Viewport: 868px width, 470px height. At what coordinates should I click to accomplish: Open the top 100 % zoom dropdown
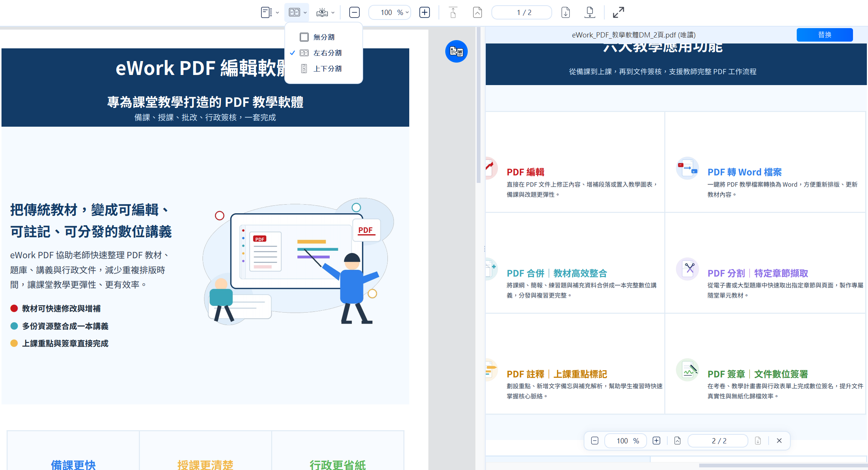pos(390,12)
